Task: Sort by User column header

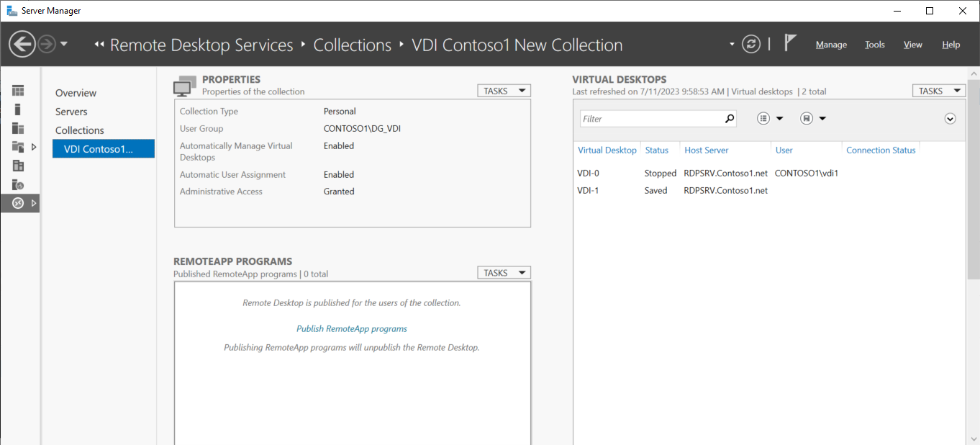Action: click(784, 150)
